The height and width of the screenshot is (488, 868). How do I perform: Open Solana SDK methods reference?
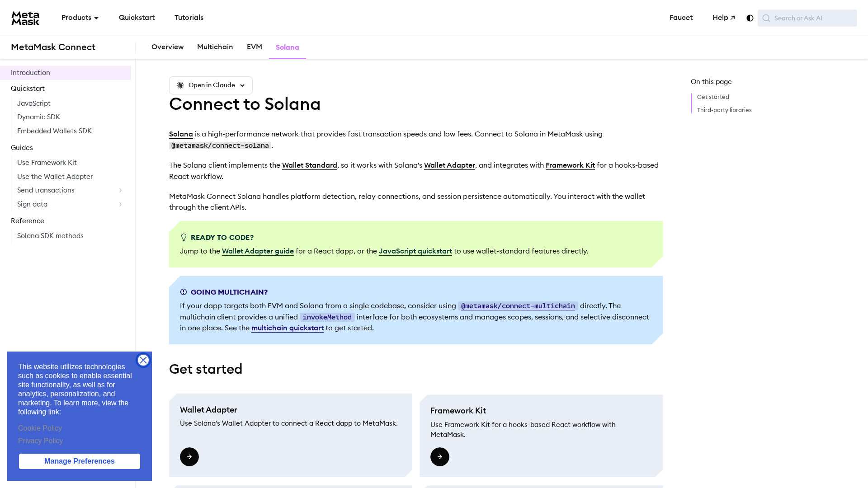(x=50, y=236)
